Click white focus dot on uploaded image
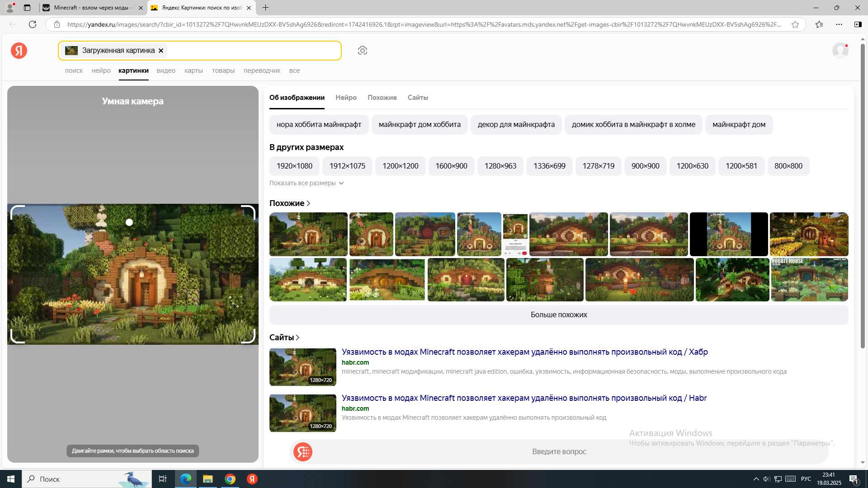The height and width of the screenshot is (488, 868). [129, 222]
